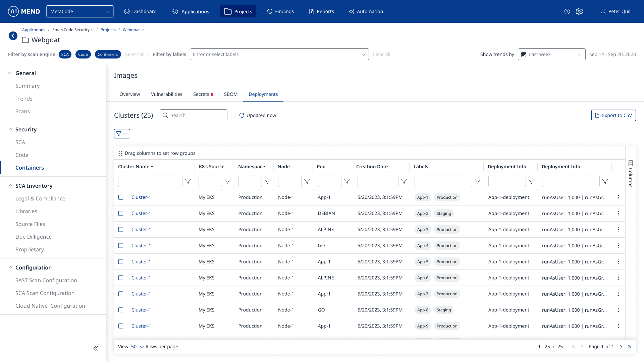
Task: Open the Dashboard section
Action: pos(140,11)
